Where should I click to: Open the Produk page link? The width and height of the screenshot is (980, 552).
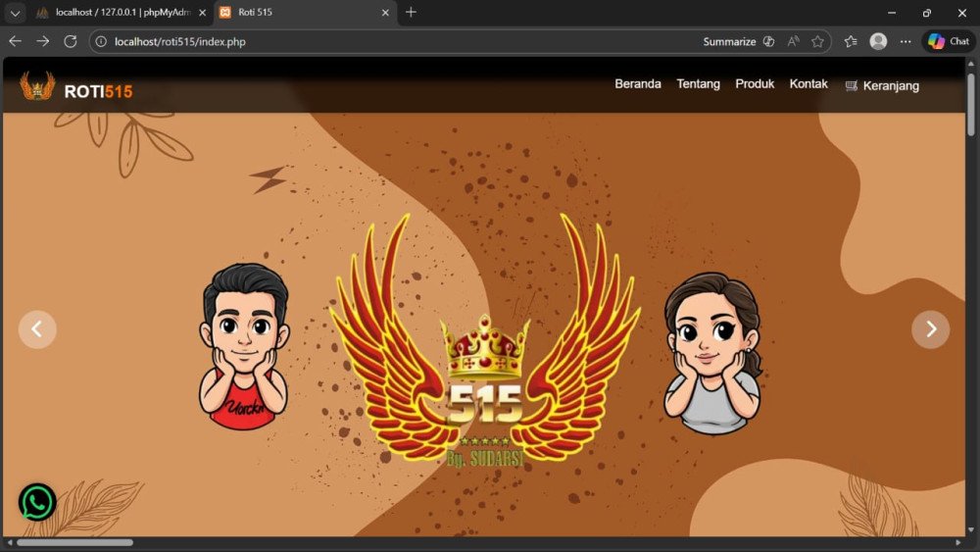tap(755, 84)
